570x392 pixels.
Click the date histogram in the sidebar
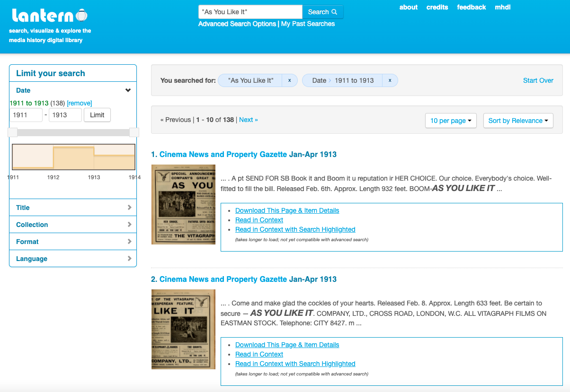73,157
